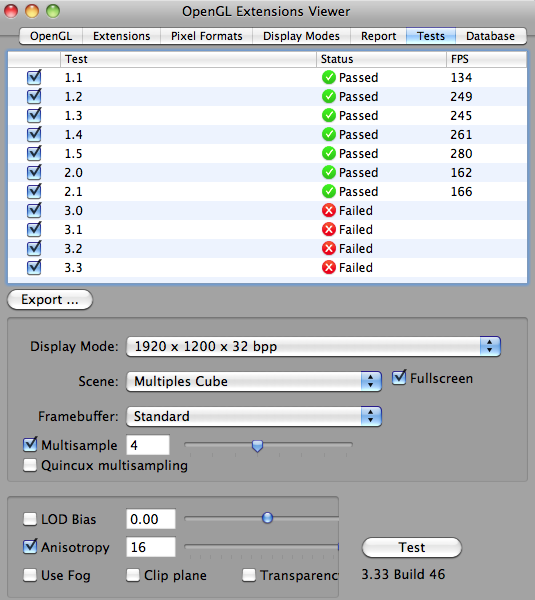Select FPS value 280
The width and height of the screenshot is (535, 600).
[462, 153]
